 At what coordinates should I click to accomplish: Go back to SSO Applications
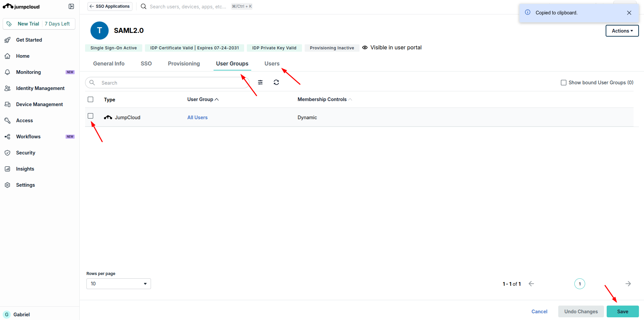110,6
